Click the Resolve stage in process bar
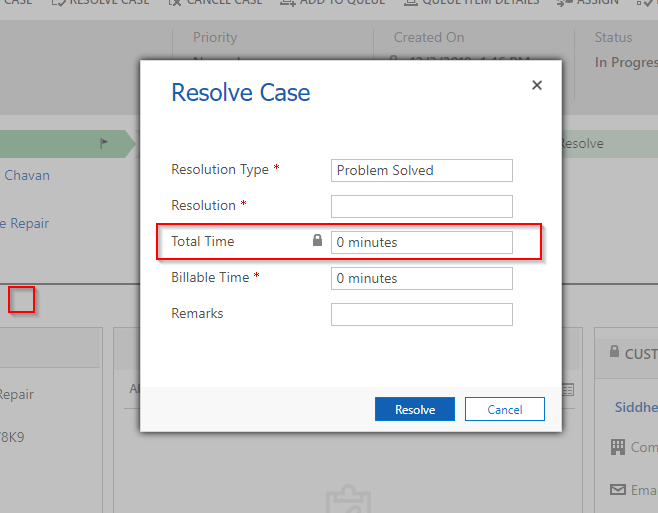658x513 pixels. (x=583, y=144)
